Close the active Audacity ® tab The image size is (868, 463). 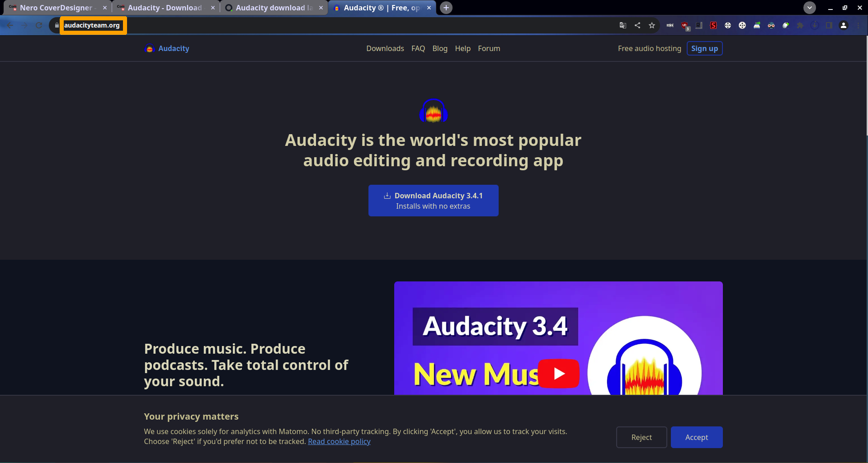pos(429,8)
